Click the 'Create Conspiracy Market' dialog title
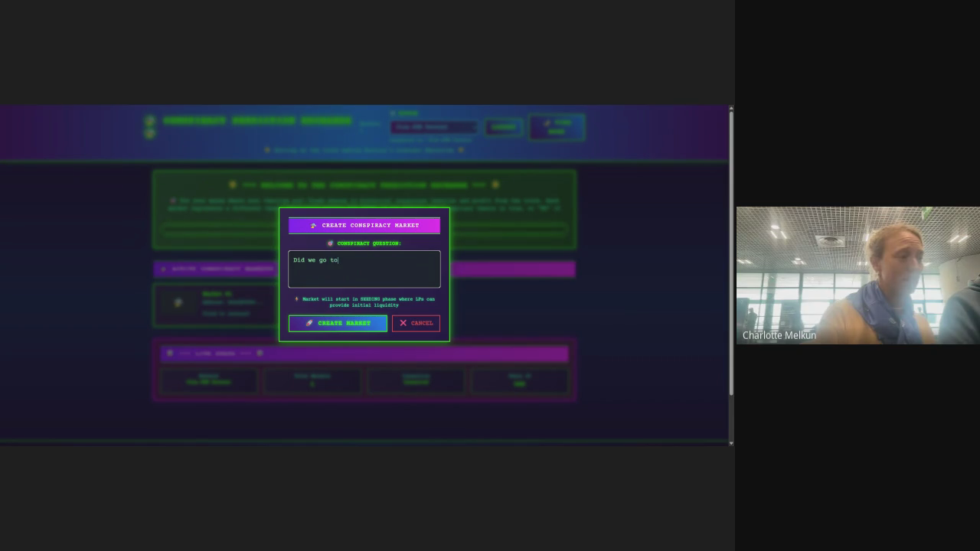The image size is (980, 551). click(x=364, y=225)
